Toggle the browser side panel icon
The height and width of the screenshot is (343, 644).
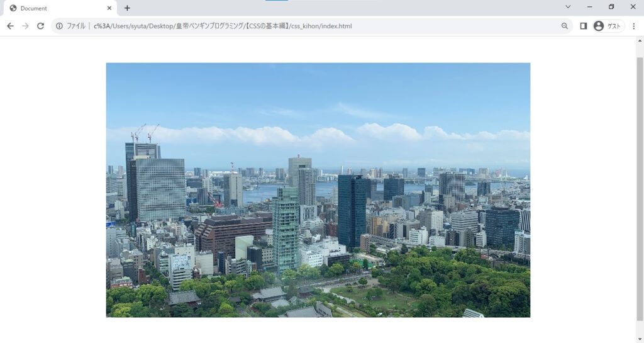[x=583, y=26]
